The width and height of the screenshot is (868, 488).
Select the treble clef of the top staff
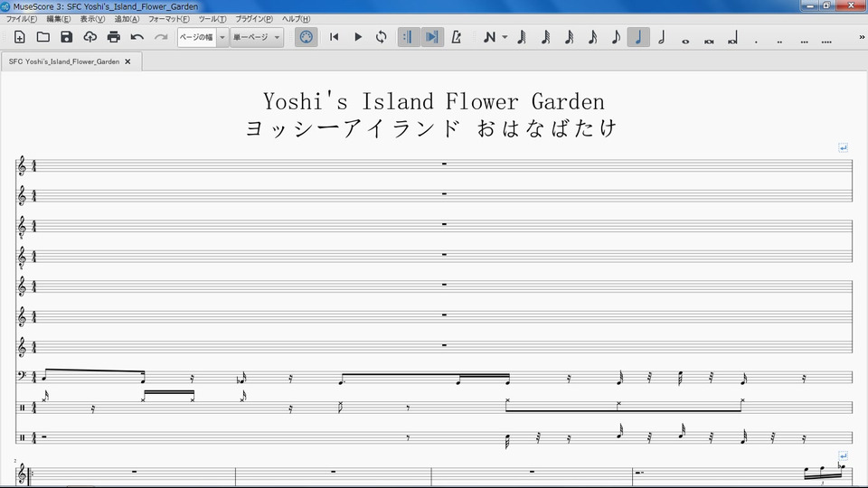22,166
